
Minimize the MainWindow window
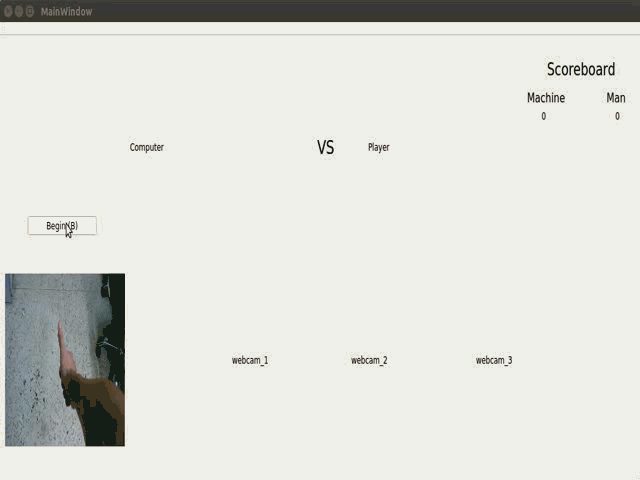(19, 11)
